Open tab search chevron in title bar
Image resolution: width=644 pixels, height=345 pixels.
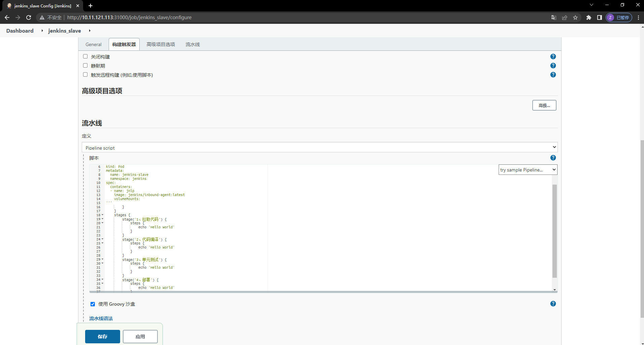tap(592, 5)
